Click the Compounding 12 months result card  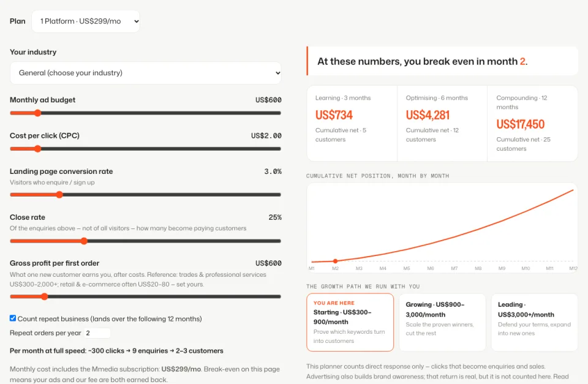click(x=532, y=123)
